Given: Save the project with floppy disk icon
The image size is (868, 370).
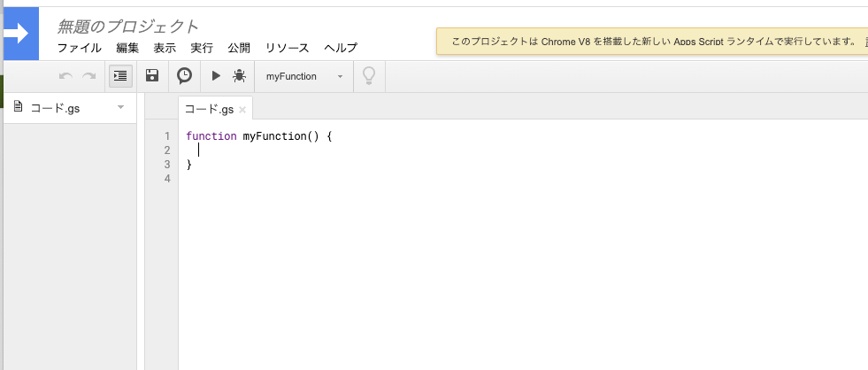Looking at the screenshot, I should tap(152, 75).
